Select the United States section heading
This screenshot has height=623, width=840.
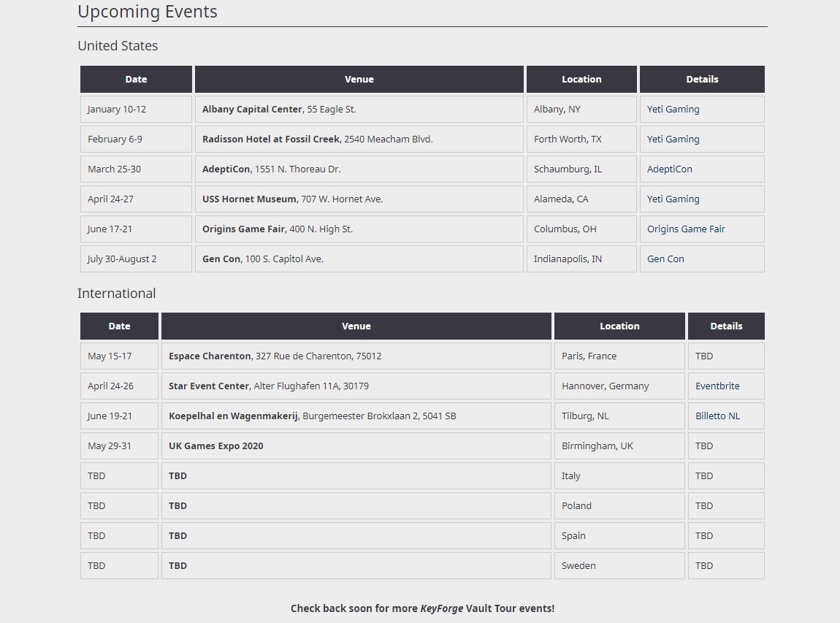(118, 45)
